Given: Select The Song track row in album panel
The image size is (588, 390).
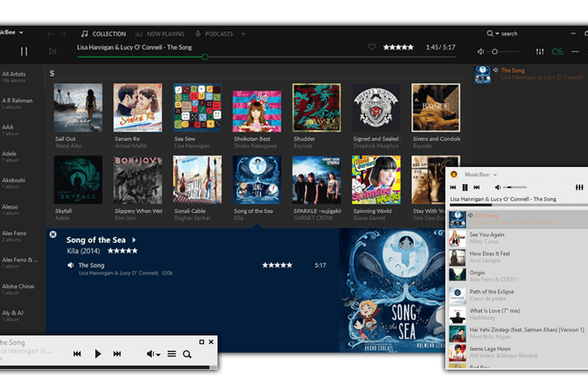Looking at the screenshot, I should click(x=197, y=268).
